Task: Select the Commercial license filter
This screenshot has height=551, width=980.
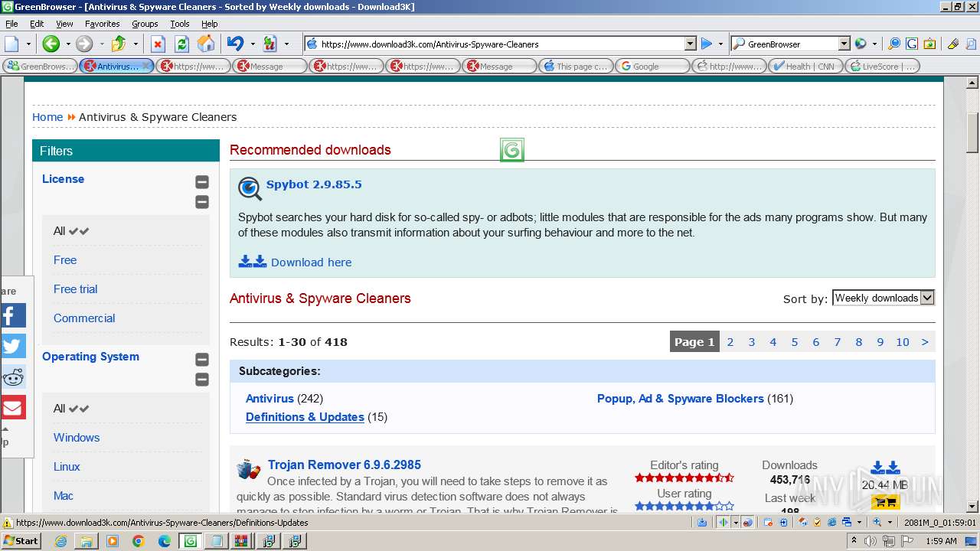Action: (84, 318)
